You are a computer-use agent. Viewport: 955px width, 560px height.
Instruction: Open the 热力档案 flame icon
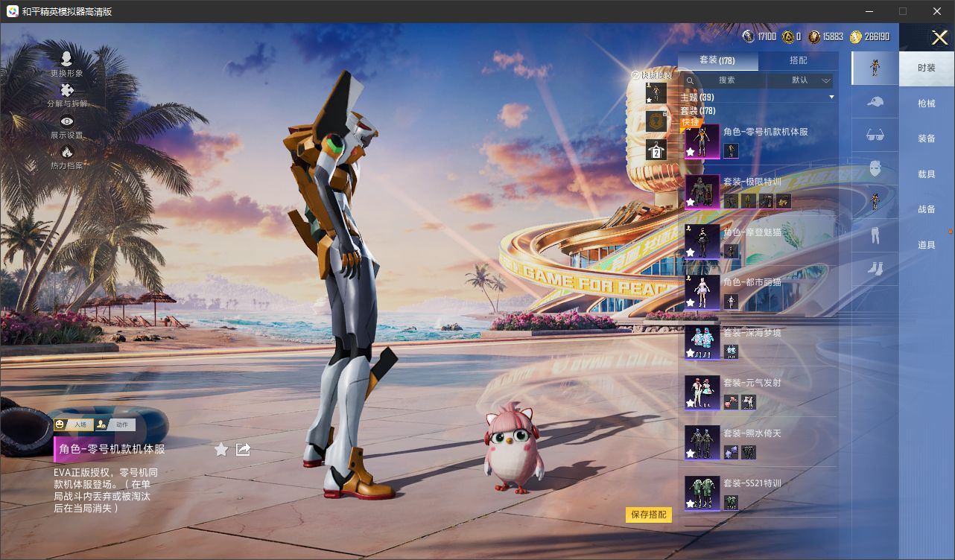click(66, 153)
